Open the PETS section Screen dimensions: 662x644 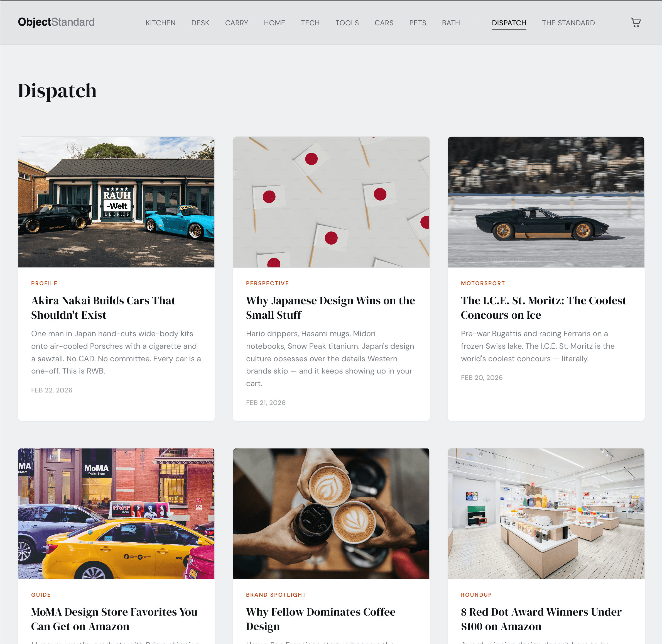tap(418, 23)
